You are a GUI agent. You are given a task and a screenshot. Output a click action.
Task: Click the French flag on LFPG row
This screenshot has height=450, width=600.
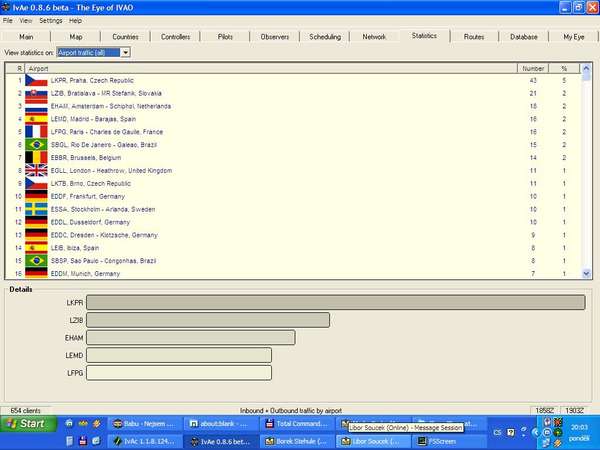pos(36,132)
